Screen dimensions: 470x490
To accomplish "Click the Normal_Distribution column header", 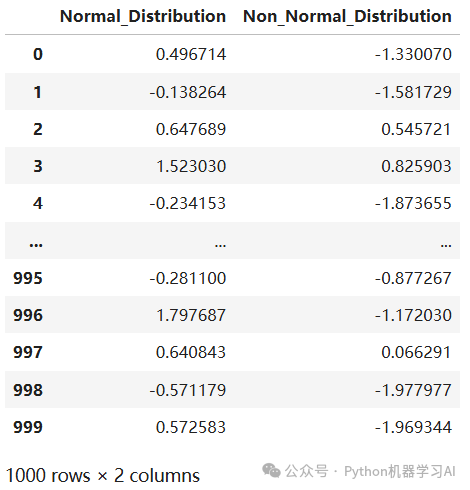I will [x=143, y=16].
